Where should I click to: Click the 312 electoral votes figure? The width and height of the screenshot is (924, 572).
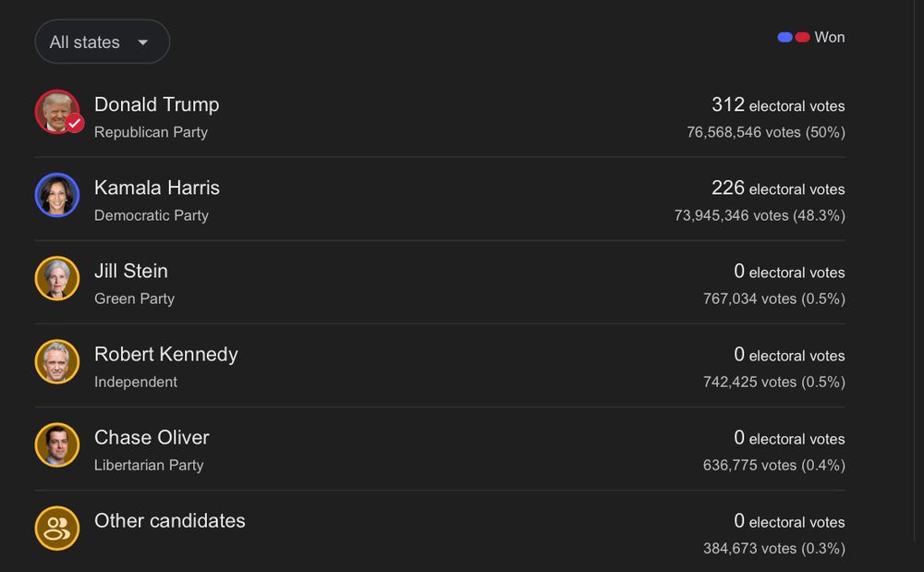coord(778,104)
